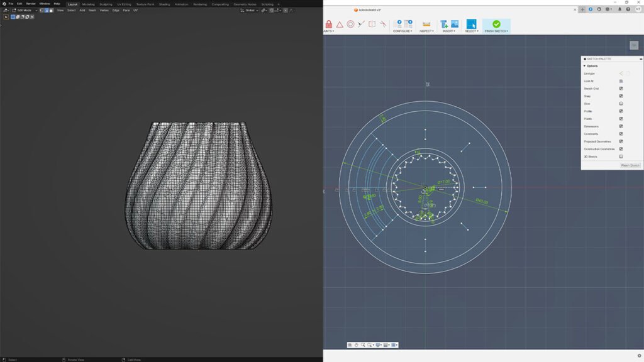This screenshot has height=362, width=644.
Task: Click the Finish Sketch button in palette
Action: pyautogui.click(x=630, y=165)
